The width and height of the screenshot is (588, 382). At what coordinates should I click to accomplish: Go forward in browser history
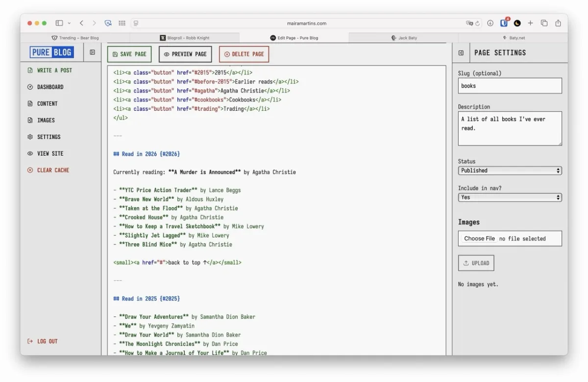pyautogui.click(x=94, y=23)
